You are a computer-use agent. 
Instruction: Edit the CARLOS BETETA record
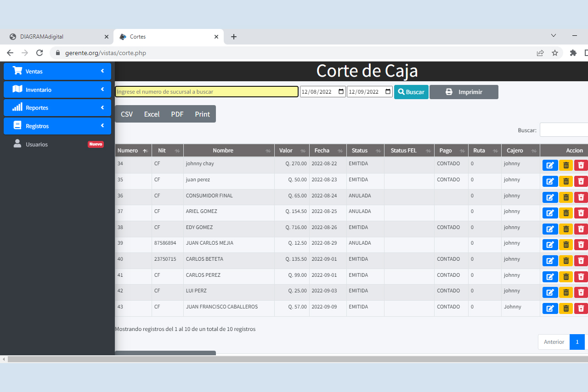(x=550, y=261)
